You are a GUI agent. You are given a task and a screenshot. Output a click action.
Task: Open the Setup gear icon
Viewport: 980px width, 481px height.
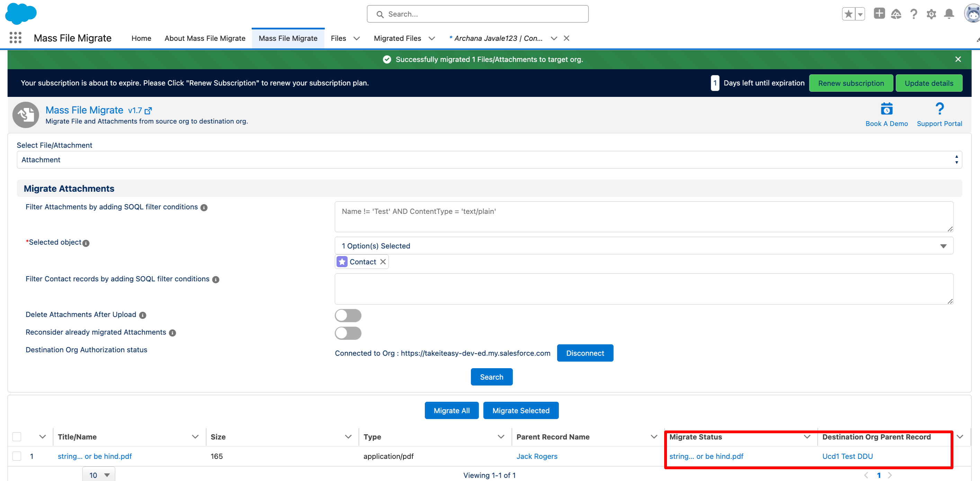931,15
